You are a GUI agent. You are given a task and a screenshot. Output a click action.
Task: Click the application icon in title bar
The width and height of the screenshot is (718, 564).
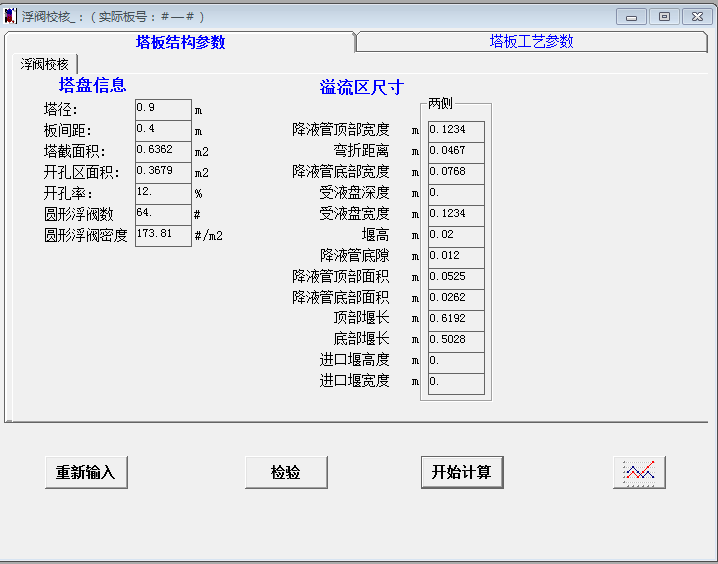click(x=10, y=16)
